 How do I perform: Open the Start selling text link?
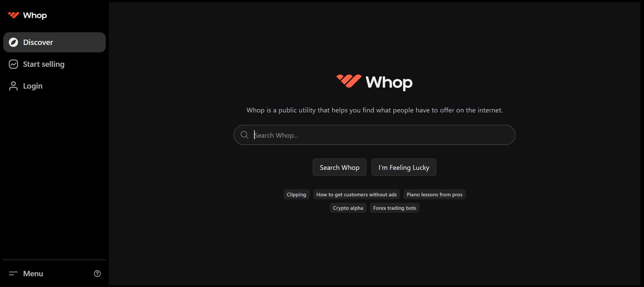click(44, 64)
